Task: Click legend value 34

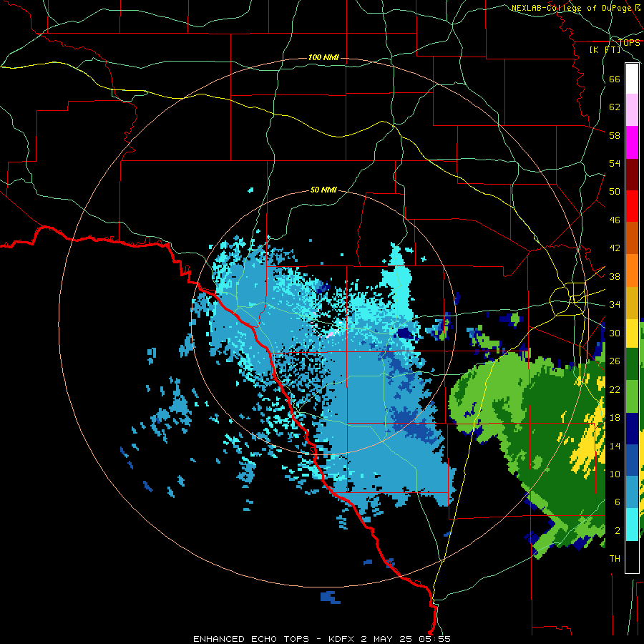Action: (615, 304)
